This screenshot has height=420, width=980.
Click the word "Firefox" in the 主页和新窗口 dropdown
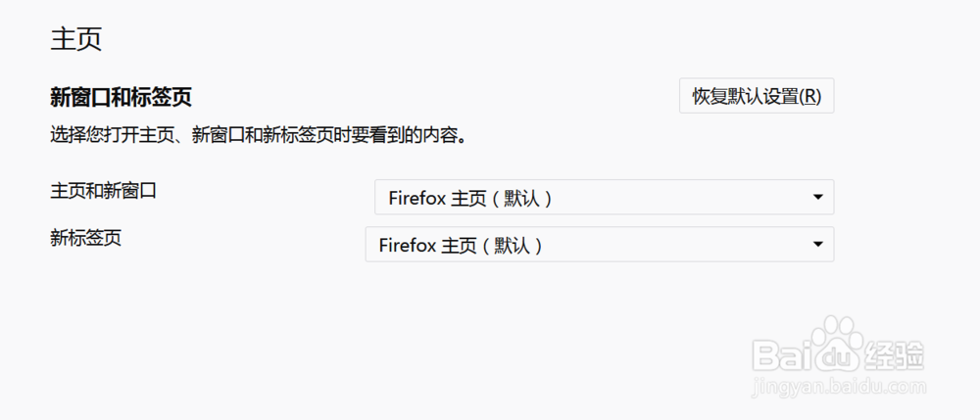pyautogui.click(x=416, y=198)
